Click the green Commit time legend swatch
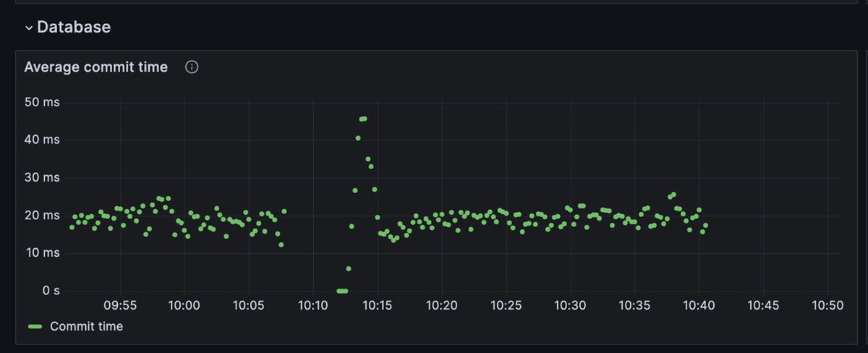Image resolution: width=868 pixels, height=353 pixels. click(x=35, y=327)
